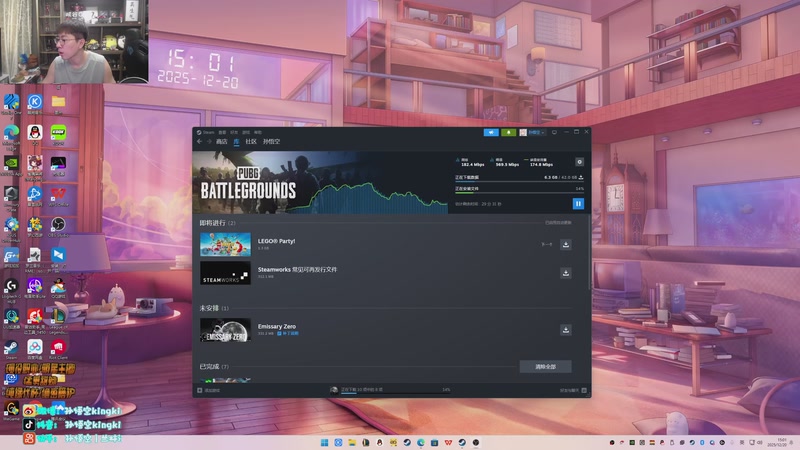Open the Steam announcements megaphone button
This screenshot has height=450, width=800.
click(x=491, y=132)
